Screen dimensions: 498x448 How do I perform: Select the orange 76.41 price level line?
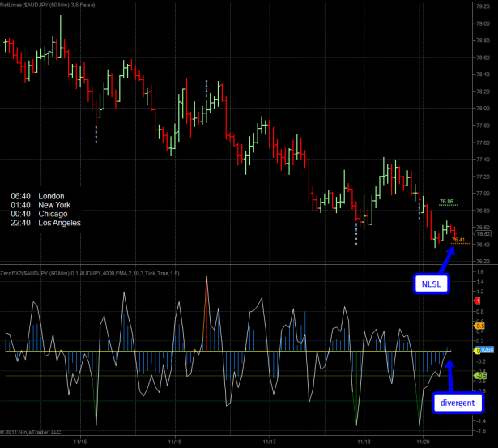pyautogui.click(x=458, y=243)
